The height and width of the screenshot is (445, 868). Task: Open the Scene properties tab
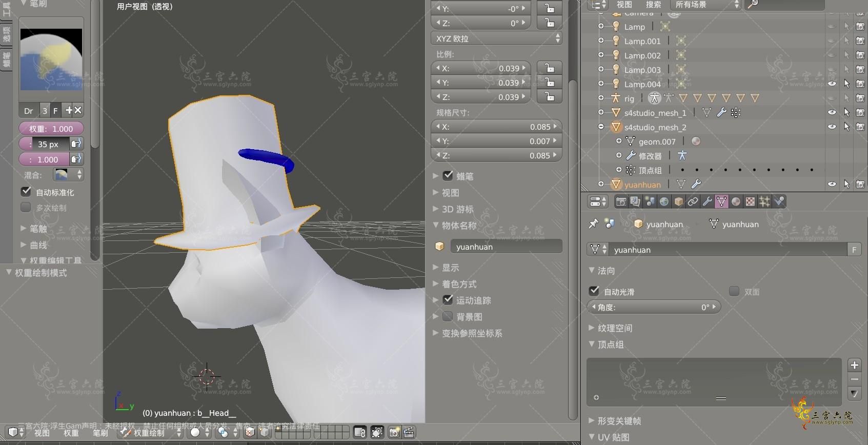click(x=650, y=201)
